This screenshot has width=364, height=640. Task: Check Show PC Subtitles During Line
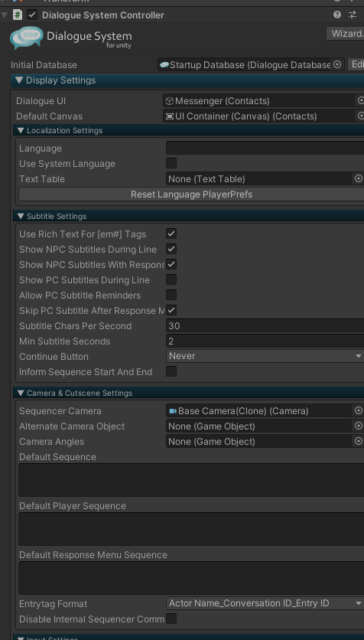point(171,279)
